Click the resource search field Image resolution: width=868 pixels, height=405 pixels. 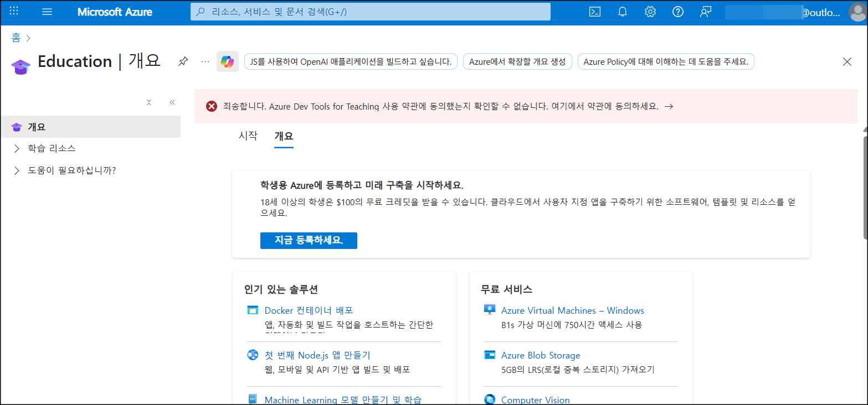pos(370,12)
